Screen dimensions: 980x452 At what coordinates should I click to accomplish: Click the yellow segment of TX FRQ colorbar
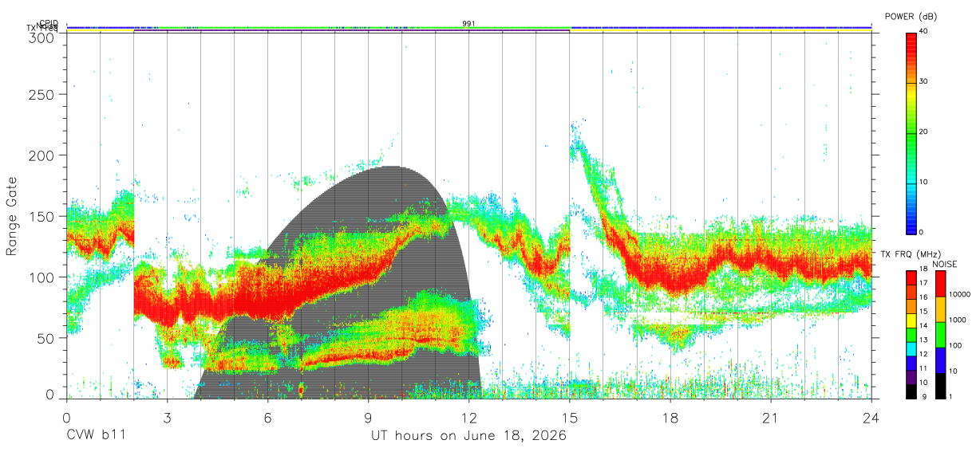tap(911, 320)
